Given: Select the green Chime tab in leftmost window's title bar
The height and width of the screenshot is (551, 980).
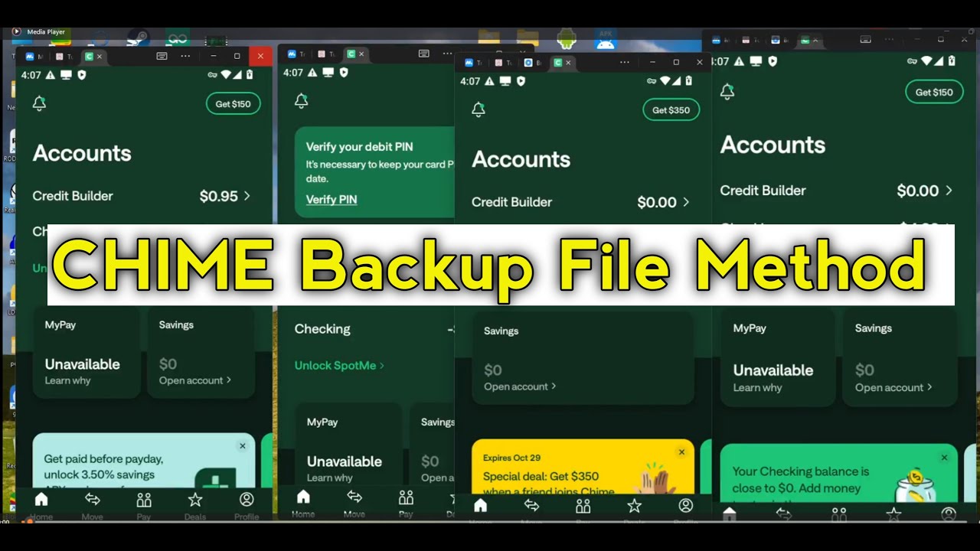Looking at the screenshot, I should (89, 57).
